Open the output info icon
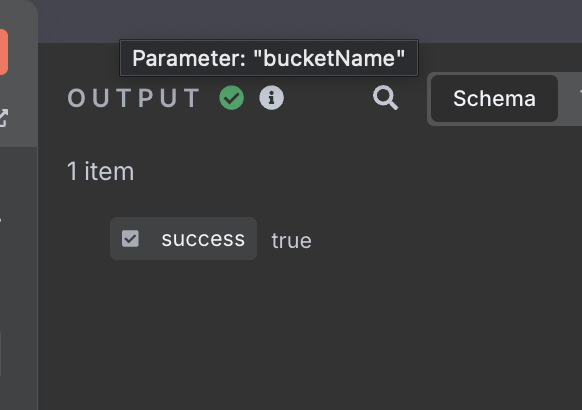 point(271,98)
